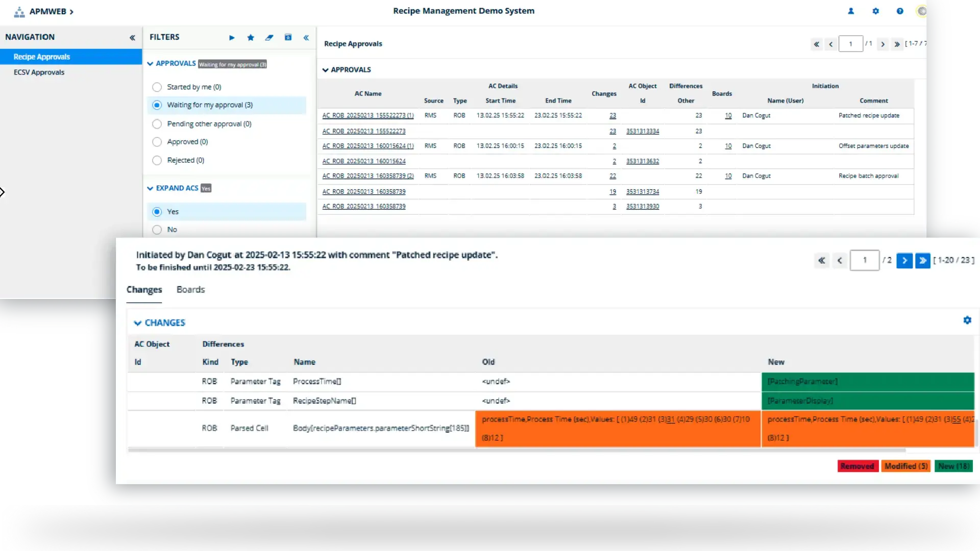The image size is (980, 551).
Task: Choose Yes for Expand ACs
Action: 227,212
